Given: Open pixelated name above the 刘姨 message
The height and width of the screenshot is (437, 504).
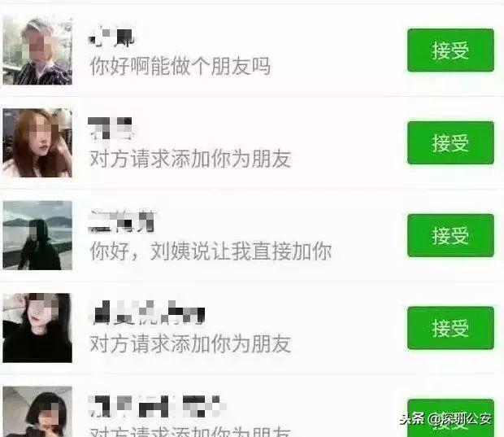Looking at the screenshot, I should click(x=123, y=221).
